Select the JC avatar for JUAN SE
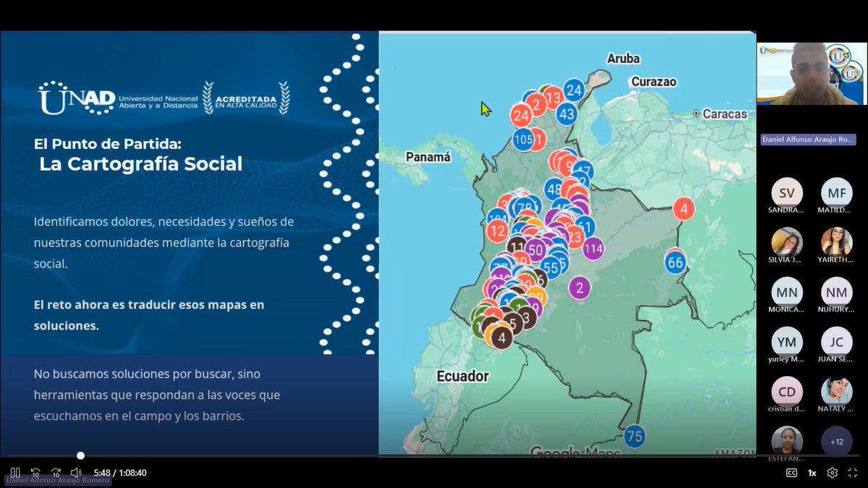Image resolution: width=868 pixels, height=488 pixels. coord(836,341)
